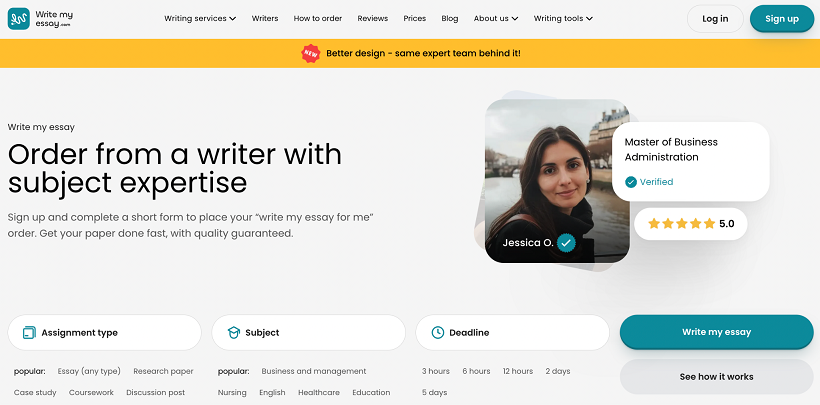Click the Assignment type document icon
820x405 pixels.
click(29, 332)
